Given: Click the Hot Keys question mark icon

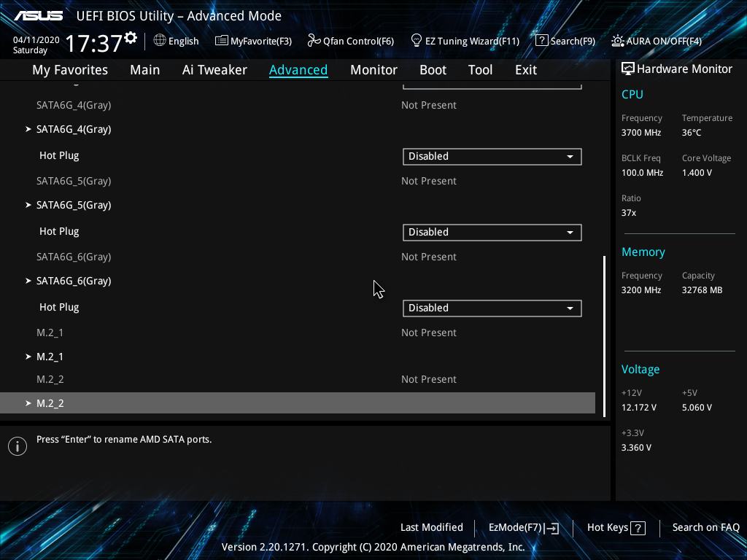Looking at the screenshot, I should coord(638,528).
